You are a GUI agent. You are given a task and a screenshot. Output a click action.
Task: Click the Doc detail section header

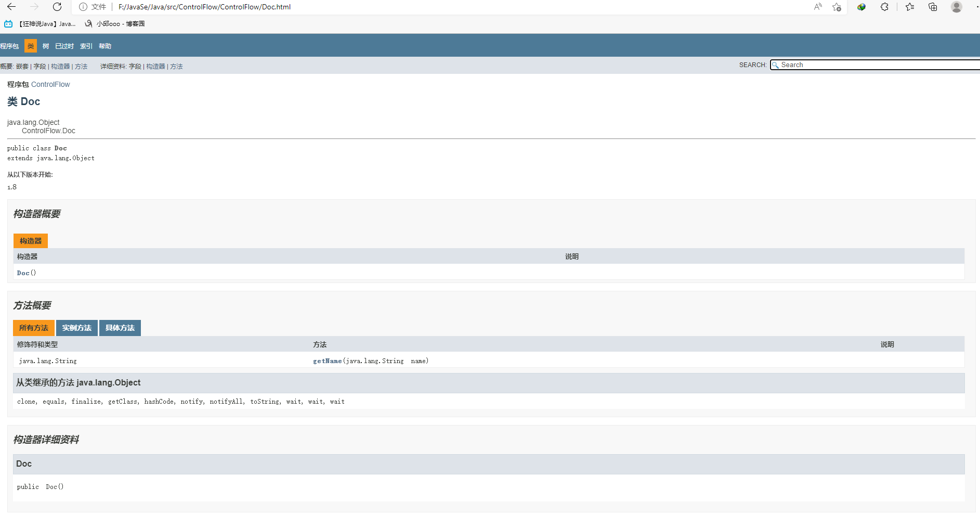[x=489, y=464]
